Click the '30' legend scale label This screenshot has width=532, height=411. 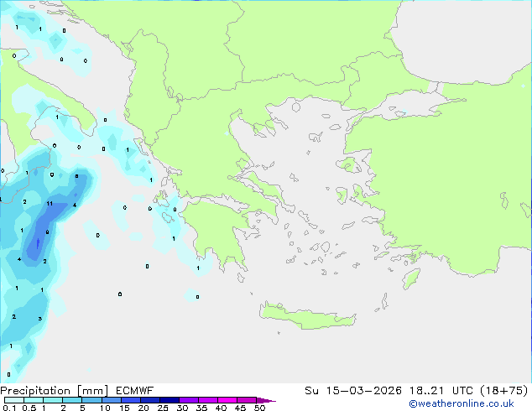point(182,408)
